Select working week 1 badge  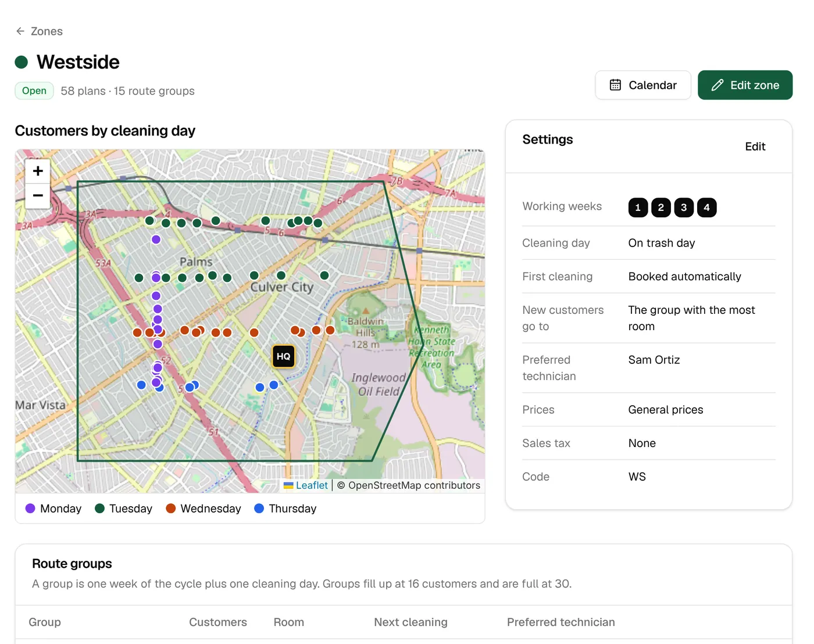coord(638,207)
